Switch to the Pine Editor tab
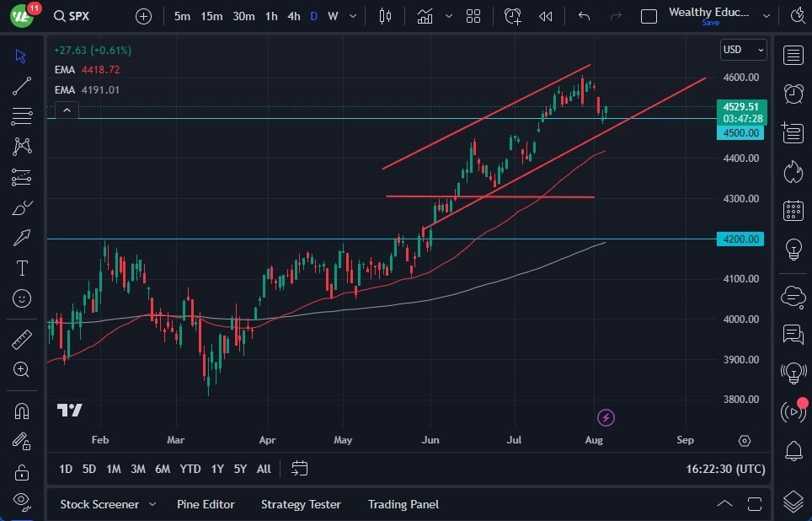 pyautogui.click(x=206, y=504)
